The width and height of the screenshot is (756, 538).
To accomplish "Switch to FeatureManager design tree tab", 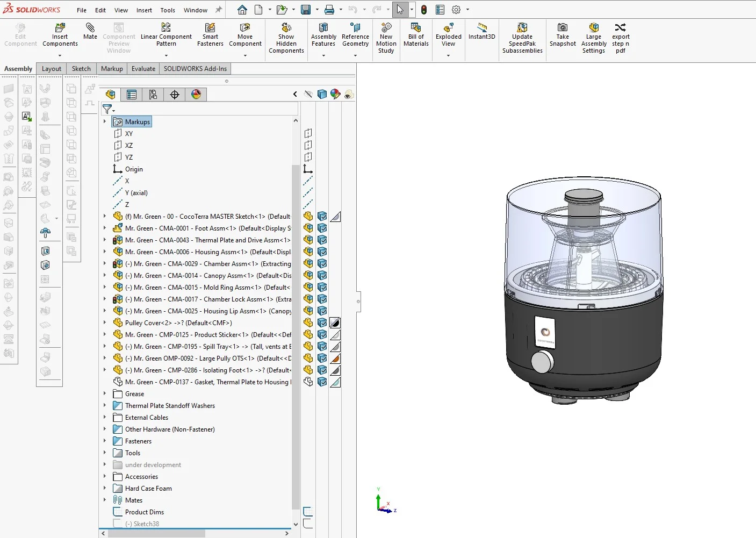I will tap(111, 95).
